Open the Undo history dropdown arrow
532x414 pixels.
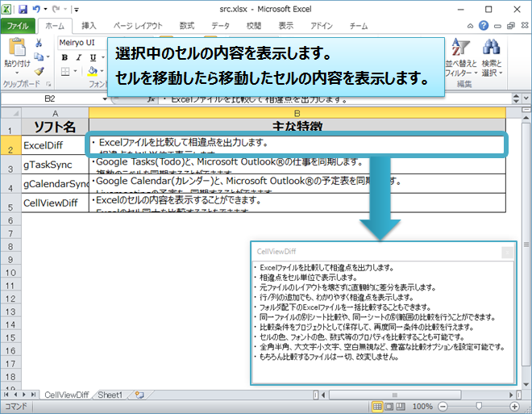coord(45,10)
